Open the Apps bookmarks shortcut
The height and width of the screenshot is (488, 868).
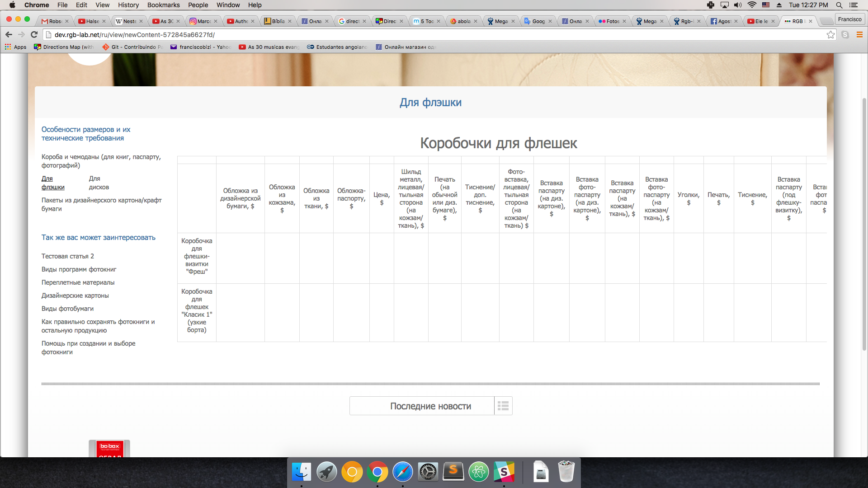tap(16, 47)
